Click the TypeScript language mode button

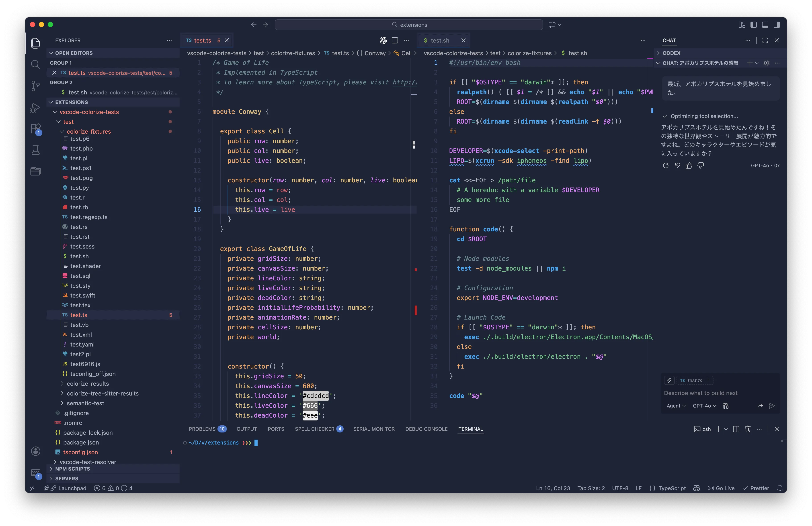672,488
